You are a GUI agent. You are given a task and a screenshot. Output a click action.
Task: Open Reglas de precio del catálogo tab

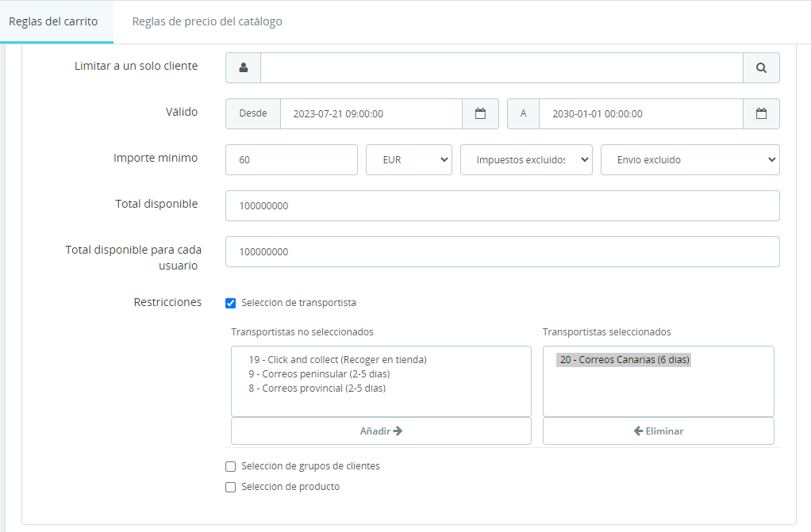pos(207,21)
